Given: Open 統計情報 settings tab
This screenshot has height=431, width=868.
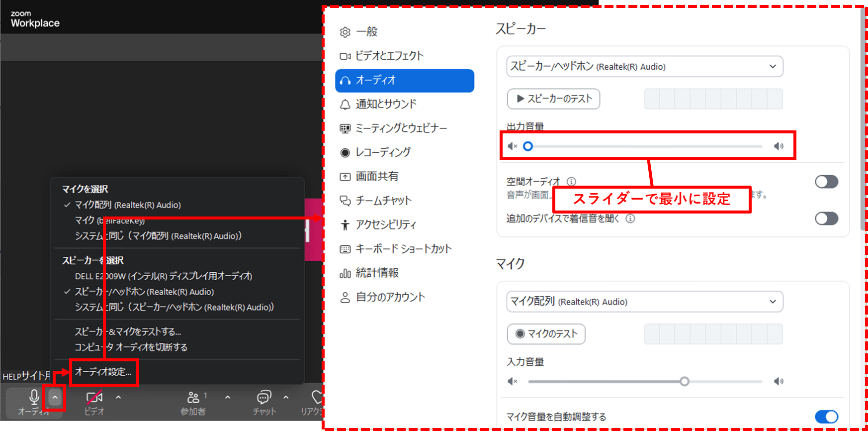Looking at the screenshot, I should pos(369,273).
